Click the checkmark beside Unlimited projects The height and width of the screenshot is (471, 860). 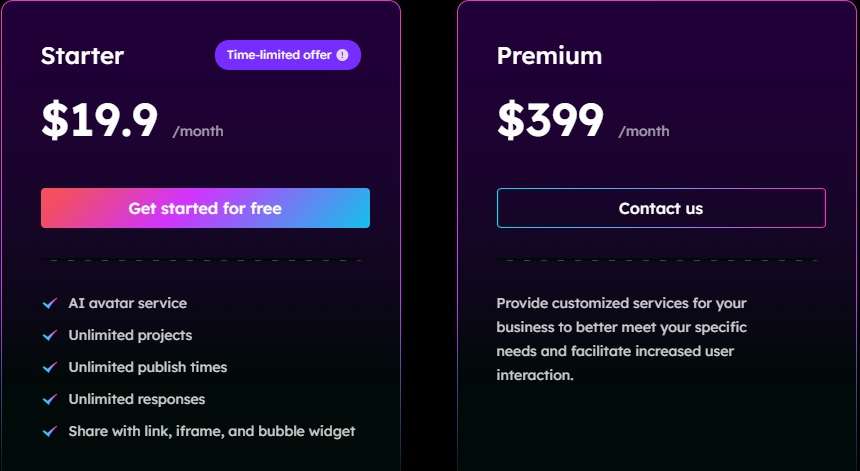pos(50,335)
